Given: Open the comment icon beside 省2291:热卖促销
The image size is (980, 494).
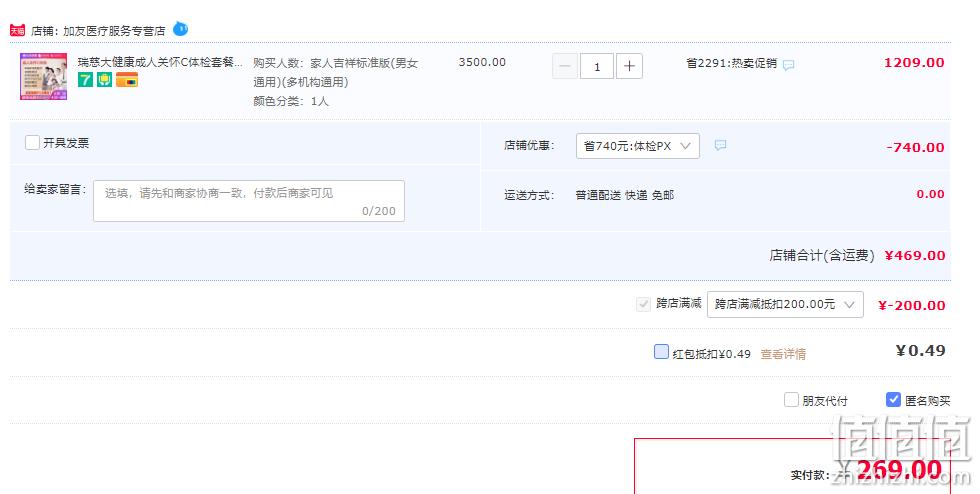Looking at the screenshot, I should coord(789,64).
